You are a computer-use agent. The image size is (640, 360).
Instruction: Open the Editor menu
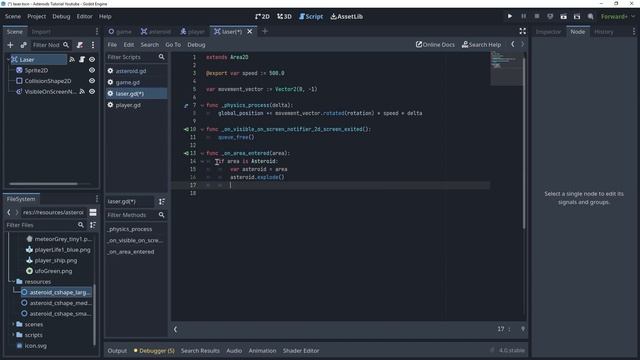pos(84,16)
